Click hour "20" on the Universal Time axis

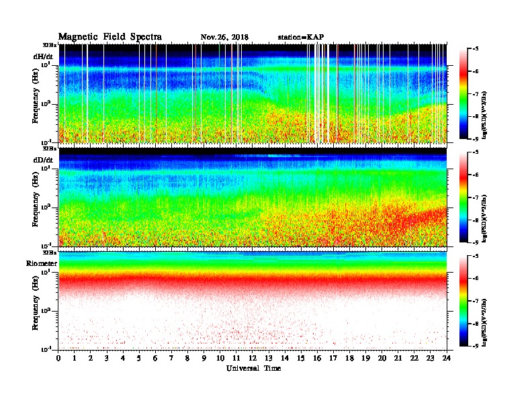point(382,359)
